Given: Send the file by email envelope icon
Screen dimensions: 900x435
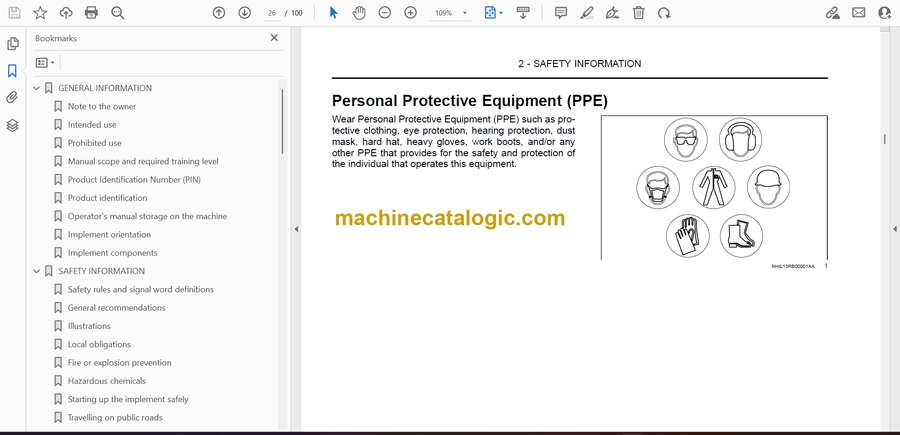Looking at the screenshot, I should tap(859, 13).
